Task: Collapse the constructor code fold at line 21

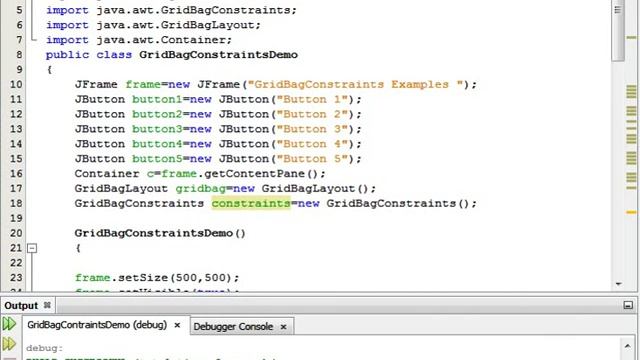Action: [x=32, y=248]
